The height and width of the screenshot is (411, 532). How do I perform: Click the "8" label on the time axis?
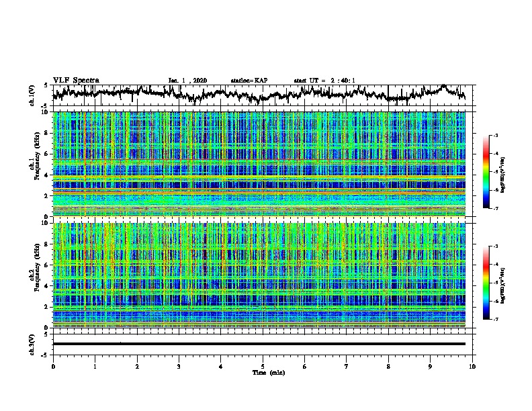click(388, 366)
